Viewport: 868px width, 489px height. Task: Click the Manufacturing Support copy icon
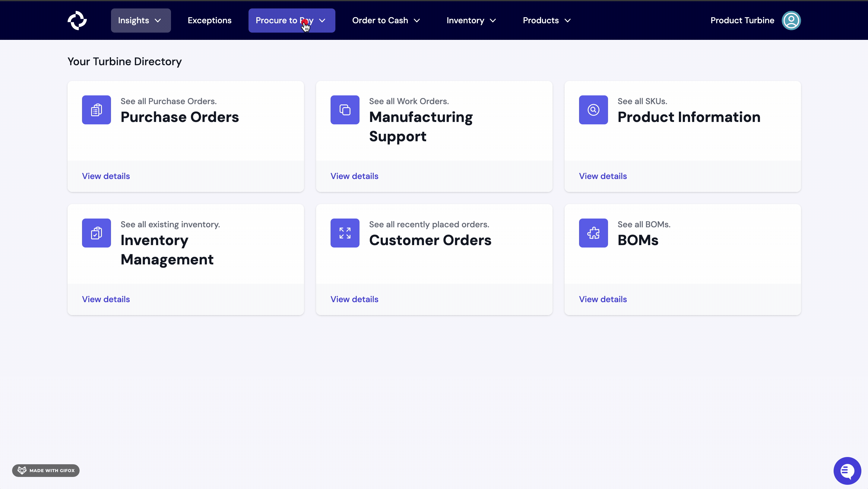click(x=345, y=110)
